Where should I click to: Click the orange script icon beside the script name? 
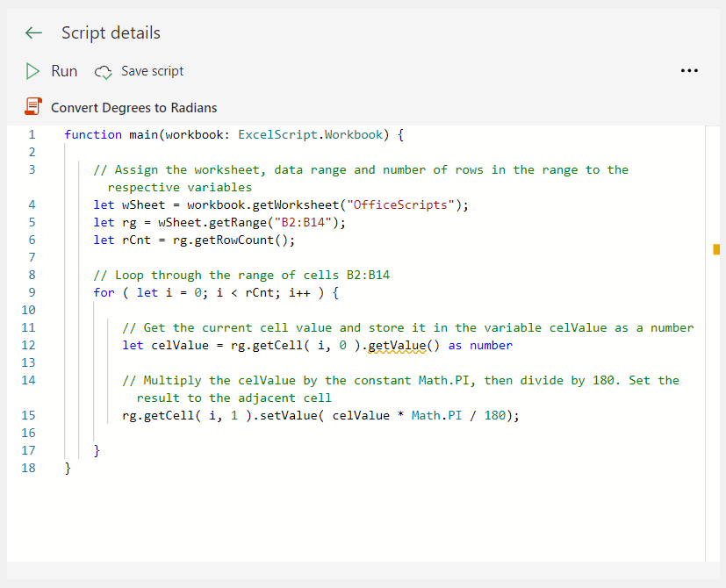[x=32, y=105]
